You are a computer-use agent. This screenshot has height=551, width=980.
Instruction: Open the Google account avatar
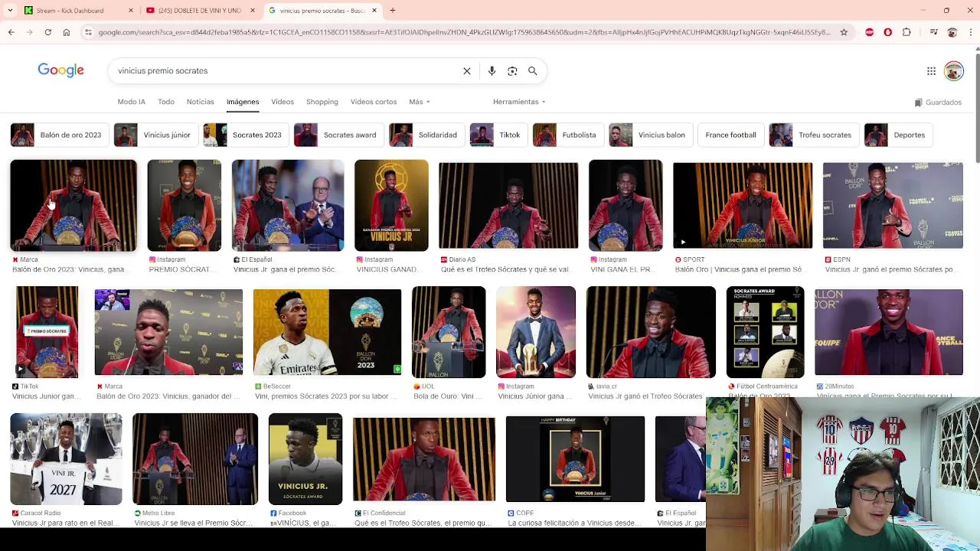[953, 71]
